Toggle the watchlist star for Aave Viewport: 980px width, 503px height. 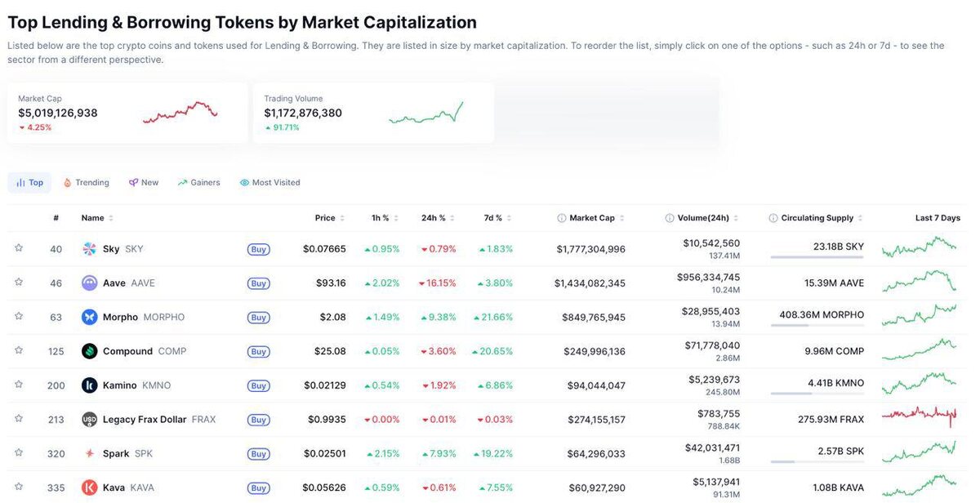point(19,283)
